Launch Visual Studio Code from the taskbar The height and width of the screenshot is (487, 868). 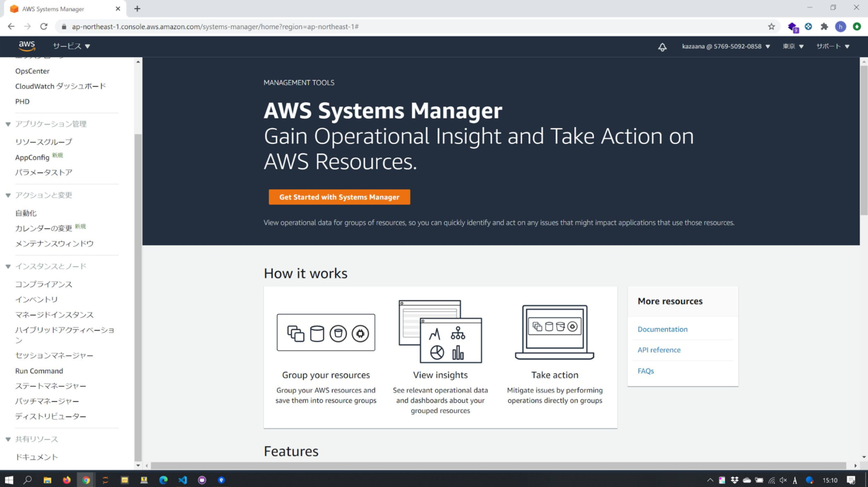(182, 480)
